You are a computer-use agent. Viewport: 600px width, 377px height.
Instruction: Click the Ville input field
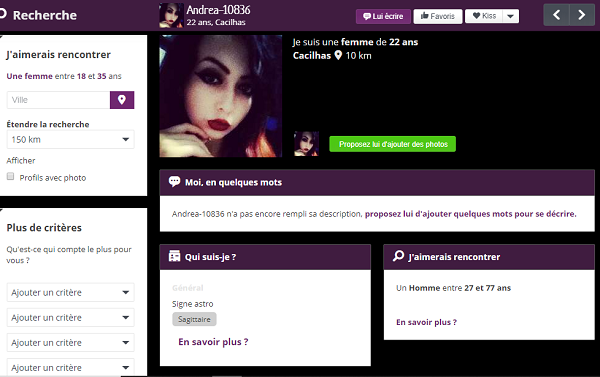coord(59,100)
